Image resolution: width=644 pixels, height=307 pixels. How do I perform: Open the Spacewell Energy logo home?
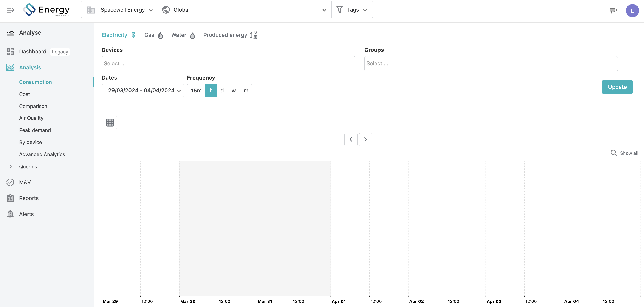coord(46,10)
